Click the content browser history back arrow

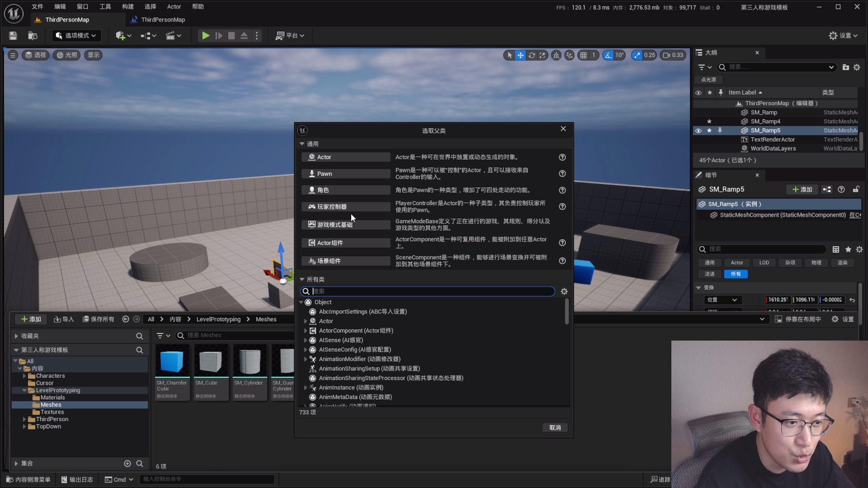coord(125,319)
